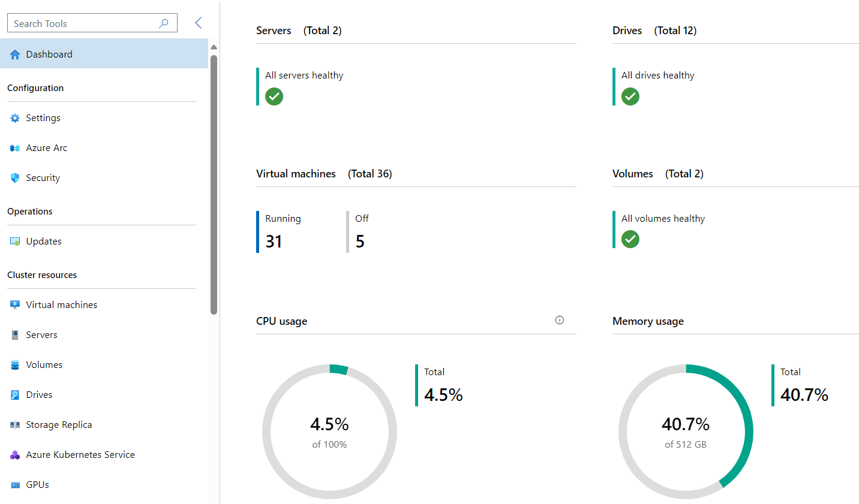859x504 pixels.
Task: Click the '(Total 12)' drives count
Action: [x=675, y=31]
